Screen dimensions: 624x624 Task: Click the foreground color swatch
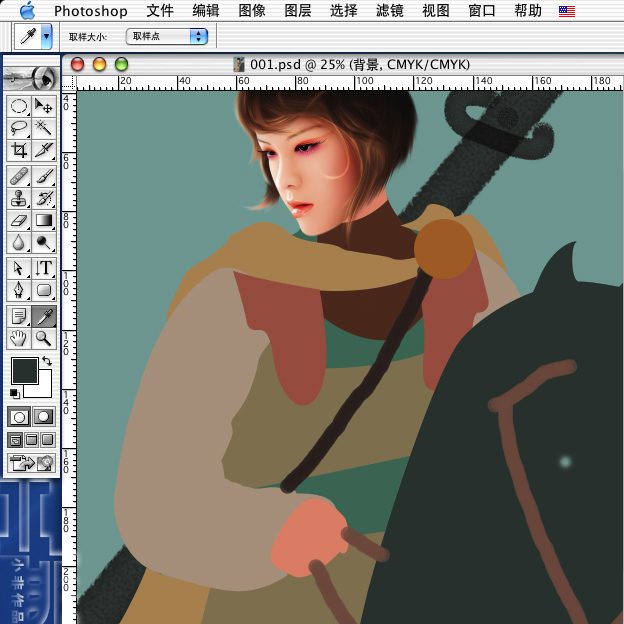25,370
